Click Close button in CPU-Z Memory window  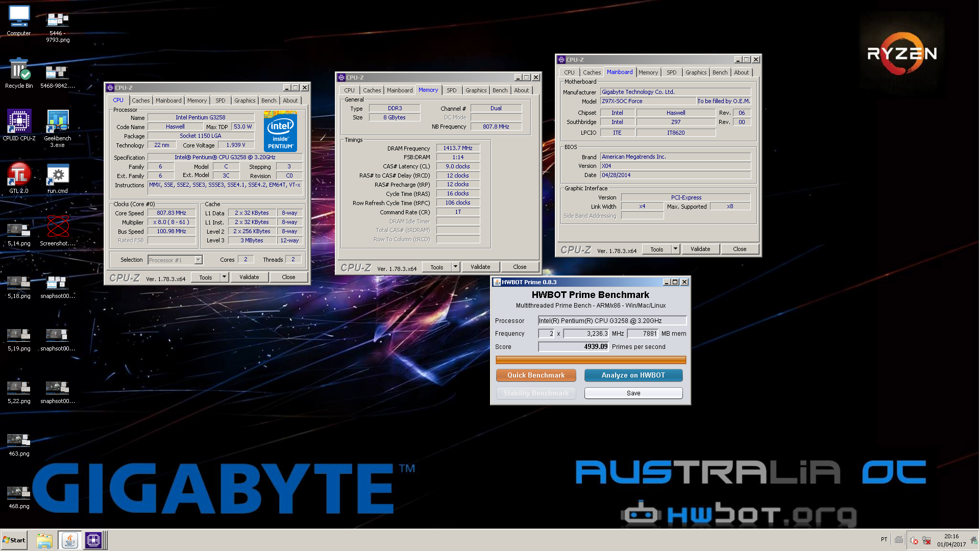pos(520,267)
